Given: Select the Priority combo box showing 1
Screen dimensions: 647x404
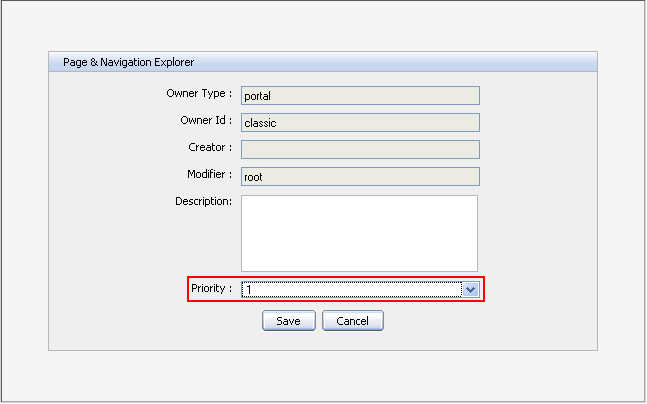Looking at the screenshot, I should tap(350, 289).
